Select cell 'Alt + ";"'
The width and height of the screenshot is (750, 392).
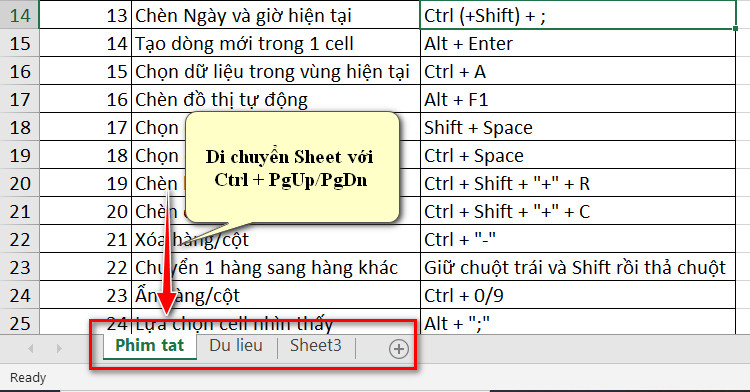(578, 322)
